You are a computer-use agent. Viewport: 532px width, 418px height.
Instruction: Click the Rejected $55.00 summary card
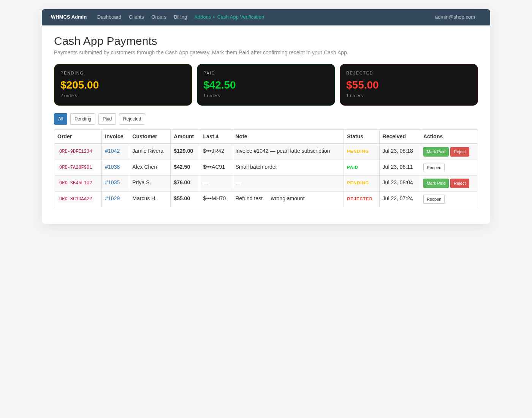409,85
